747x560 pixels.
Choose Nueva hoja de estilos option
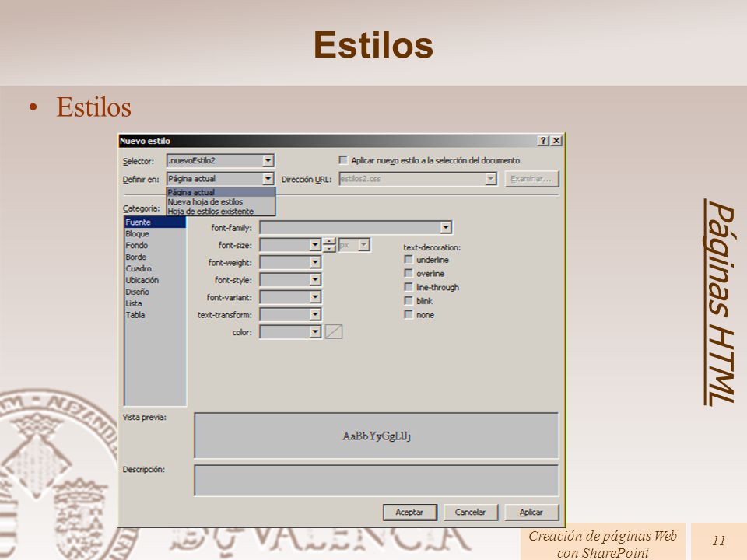[220, 202]
